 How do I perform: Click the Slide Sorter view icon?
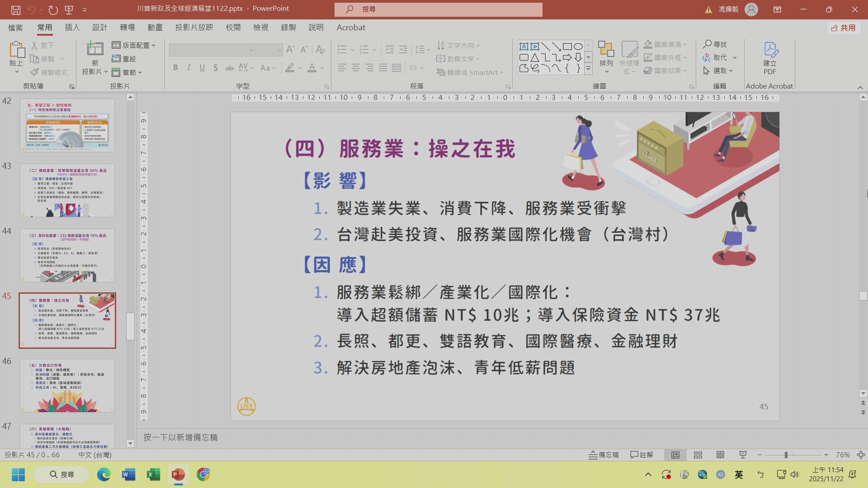click(698, 455)
